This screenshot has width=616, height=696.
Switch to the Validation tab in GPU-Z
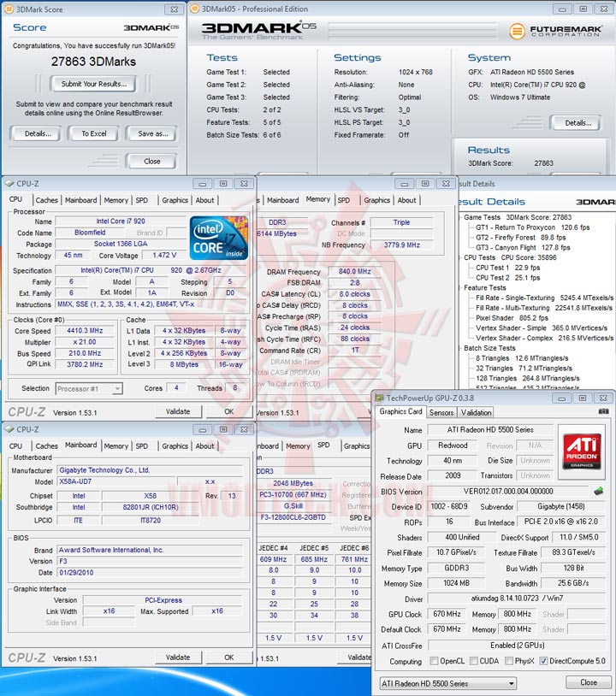pyautogui.click(x=476, y=412)
